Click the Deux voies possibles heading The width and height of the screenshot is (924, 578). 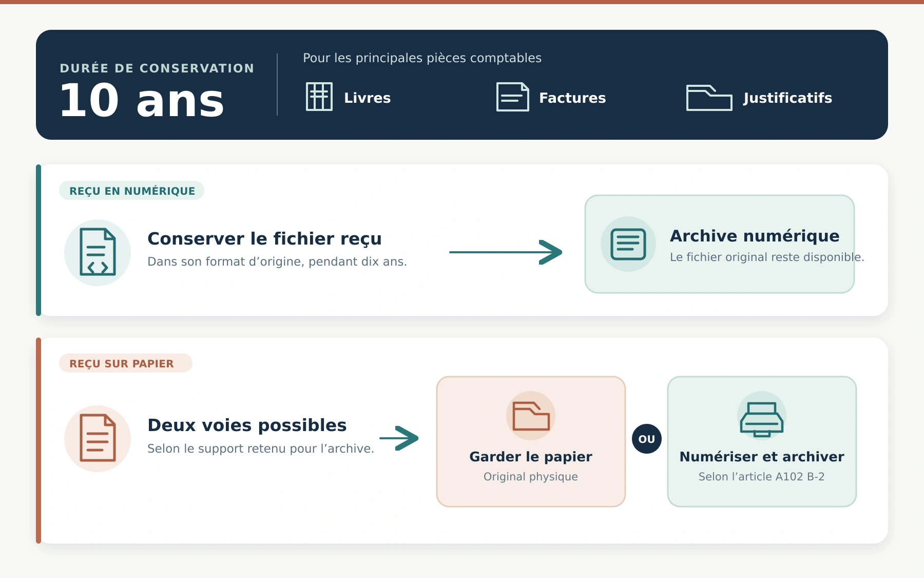point(247,425)
